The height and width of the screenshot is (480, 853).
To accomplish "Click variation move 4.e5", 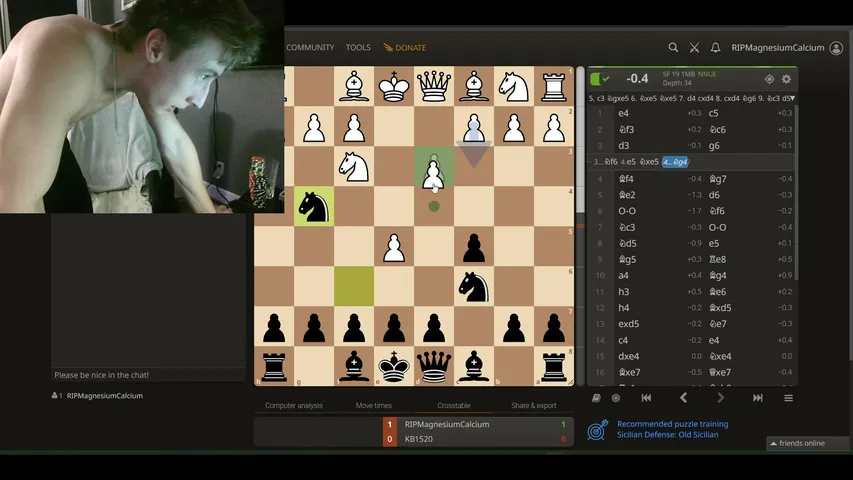I will click(628, 162).
